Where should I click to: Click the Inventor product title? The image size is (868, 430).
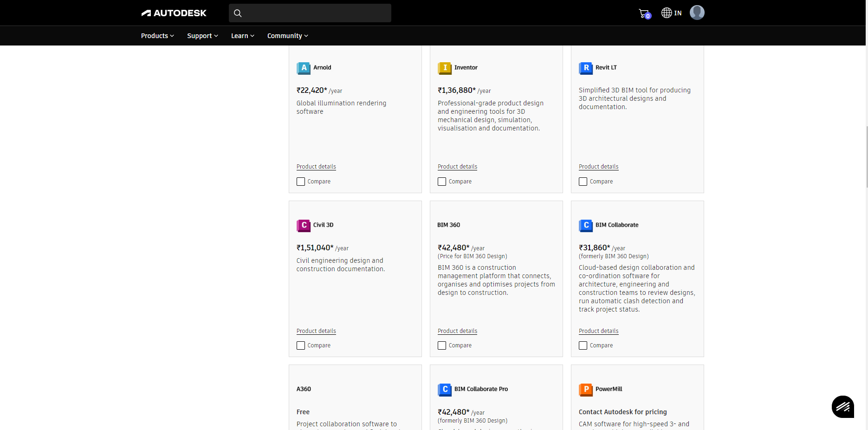466,67
